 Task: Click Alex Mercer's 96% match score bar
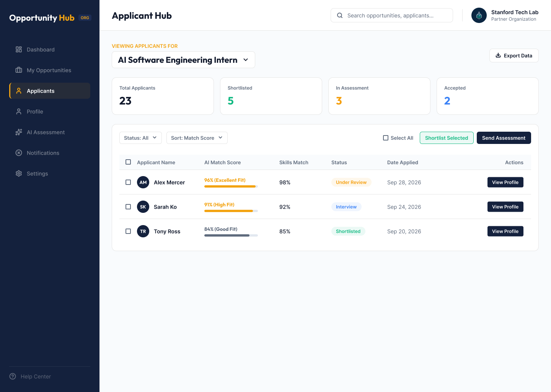(231, 186)
